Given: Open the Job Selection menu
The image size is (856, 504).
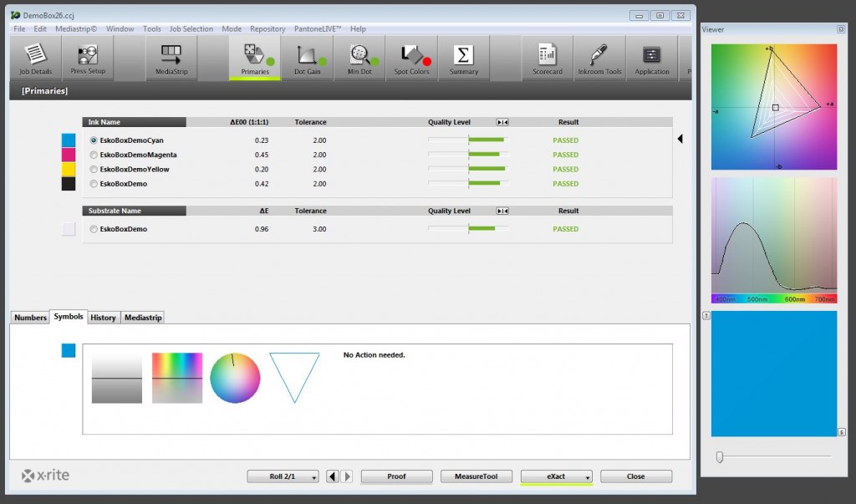Looking at the screenshot, I should pyautogui.click(x=191, y=29).
